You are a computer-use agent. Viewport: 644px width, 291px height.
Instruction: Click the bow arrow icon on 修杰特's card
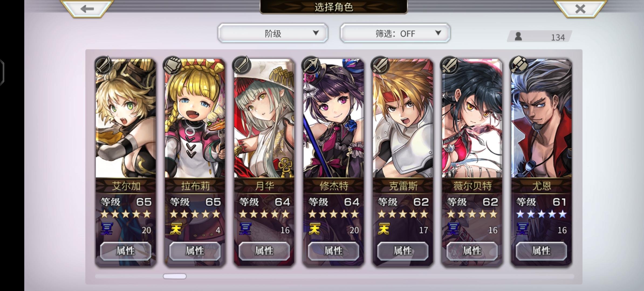(311, 65)
